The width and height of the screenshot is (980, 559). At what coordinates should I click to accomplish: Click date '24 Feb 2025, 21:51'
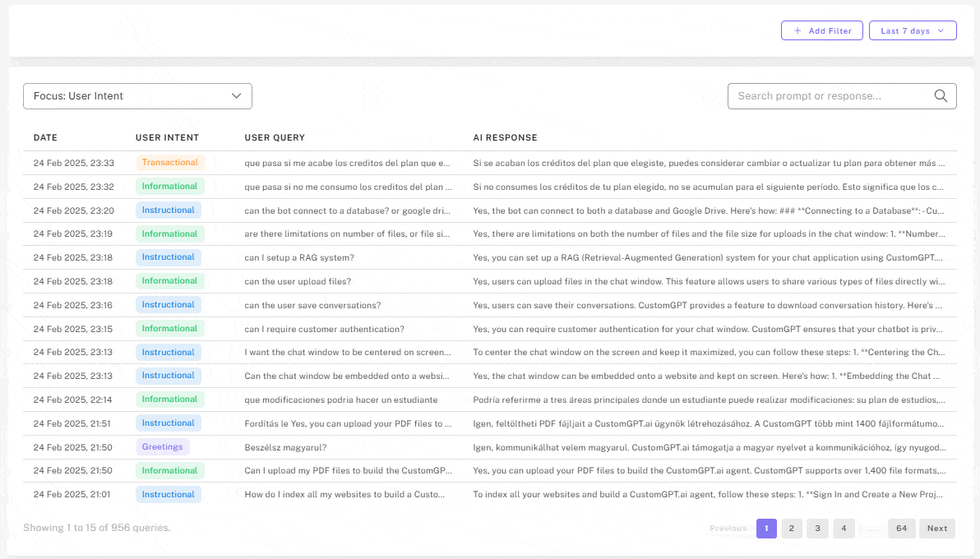tap(72, 424)
